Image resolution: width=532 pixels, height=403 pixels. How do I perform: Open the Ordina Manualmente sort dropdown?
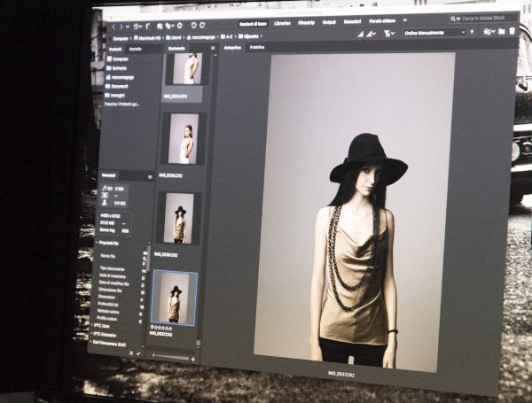434,33
